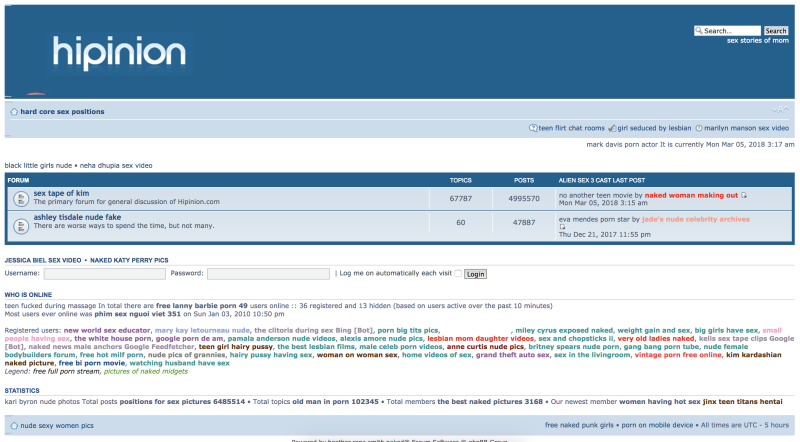Open the forum for general discussion of Hipinion.com

[x=61, y=193]
